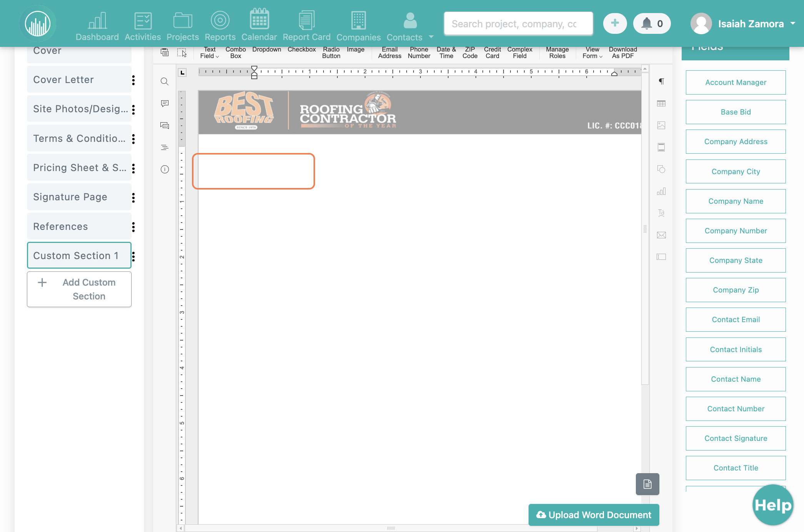Screen dimensions: 804x532
Task: Open options menu for Cover Letter section
Action: click(133, 80)
